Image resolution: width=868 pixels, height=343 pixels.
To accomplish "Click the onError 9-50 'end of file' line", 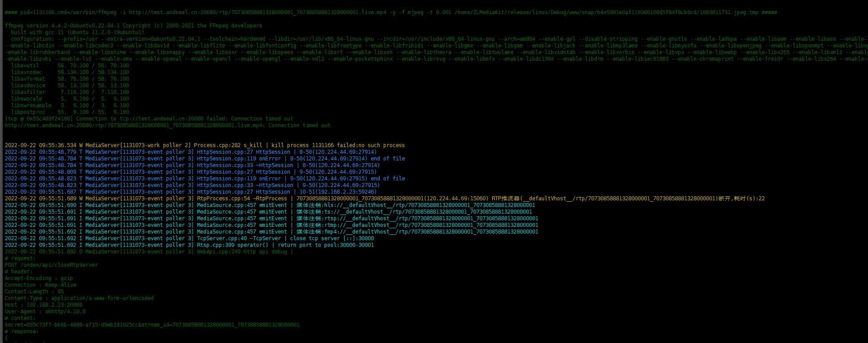I will point(205,179).
